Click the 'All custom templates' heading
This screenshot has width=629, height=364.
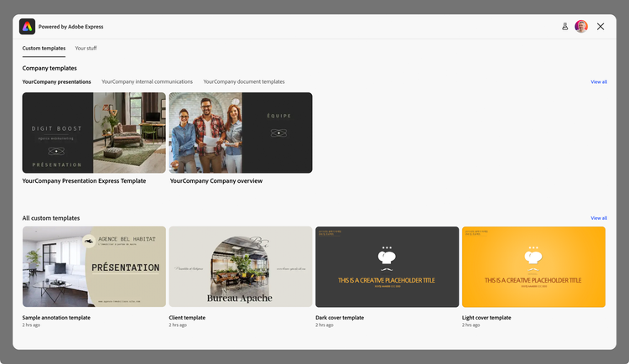[51, 218]
